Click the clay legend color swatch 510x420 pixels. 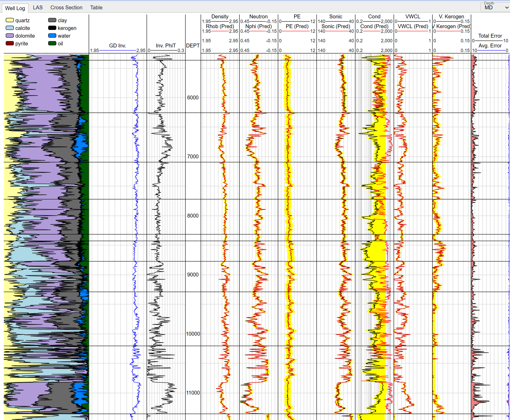52,20
